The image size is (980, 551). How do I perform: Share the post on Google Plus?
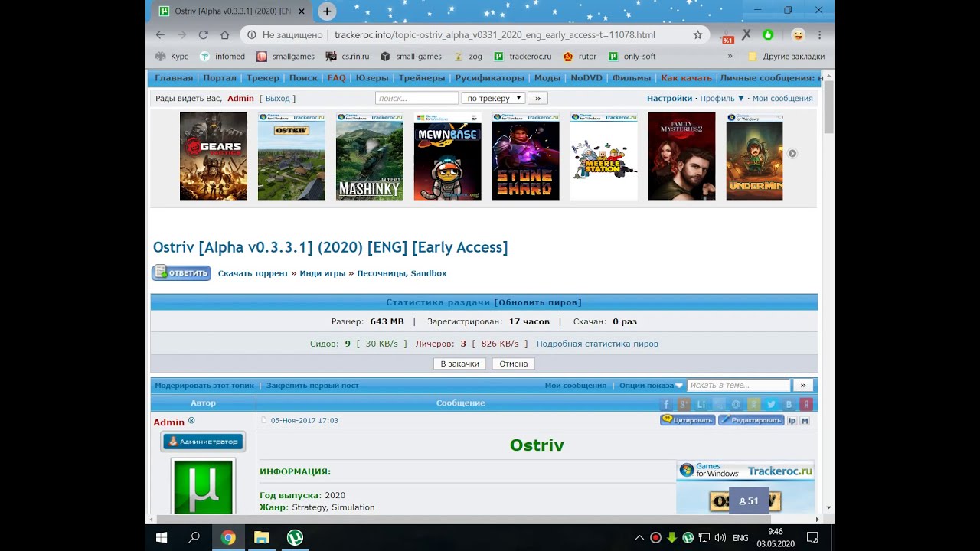point(684,404)
